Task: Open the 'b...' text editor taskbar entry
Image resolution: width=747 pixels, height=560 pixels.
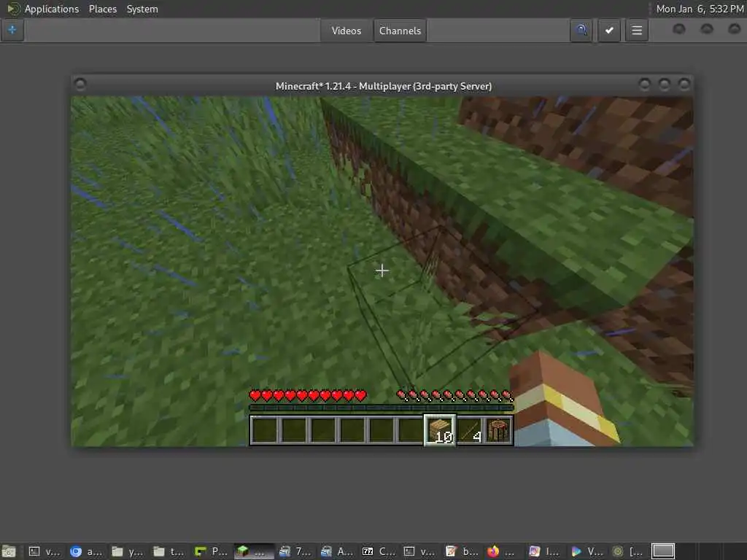Action: click(x=462, y=551)
